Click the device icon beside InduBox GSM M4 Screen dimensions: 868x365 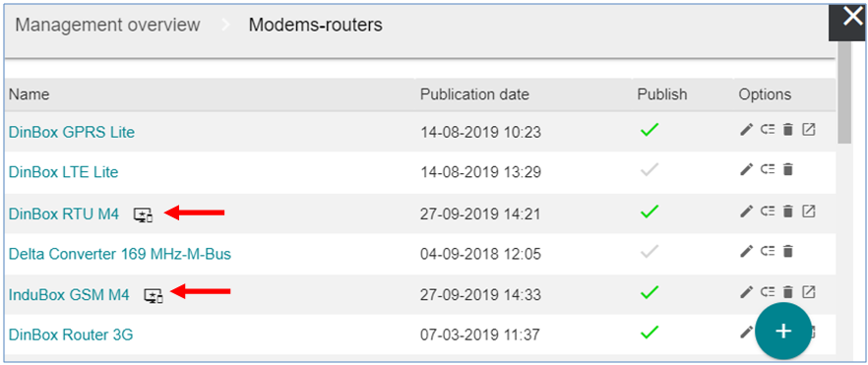[x=154, y=296]
